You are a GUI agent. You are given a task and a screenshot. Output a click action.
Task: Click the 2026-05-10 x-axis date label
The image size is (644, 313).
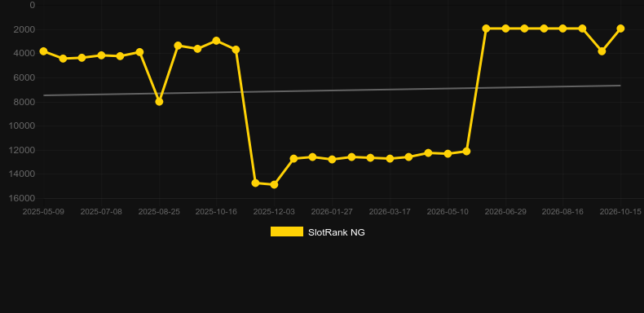(448, 212)
